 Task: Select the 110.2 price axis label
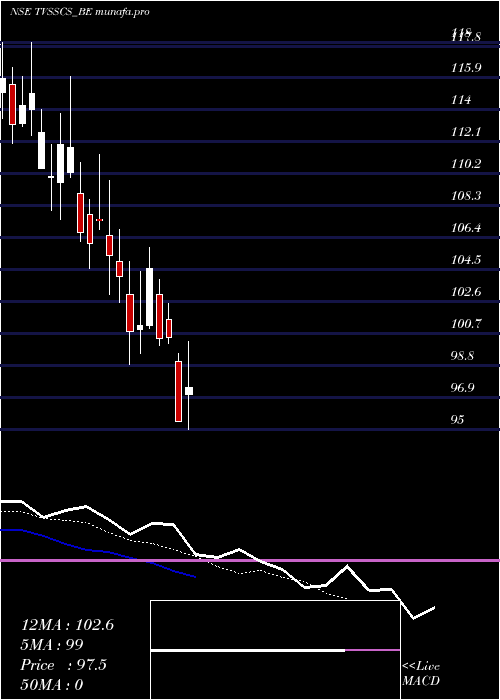click(x=466, y=164)
